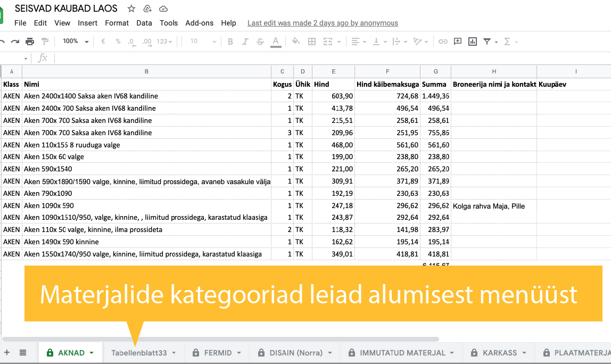Switch to IMMUTATUD MATERJAL tab
611x364 pixels.
pyautogui.click(x=402, y=353)
